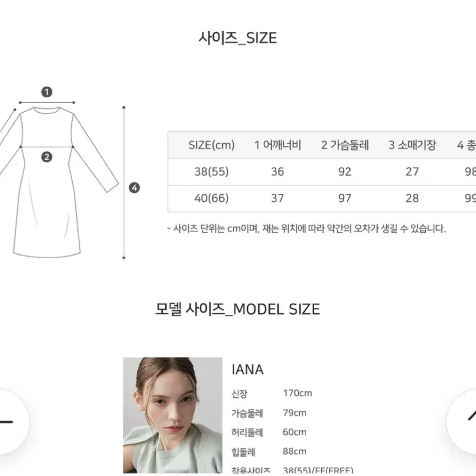Viewport: 476px width, 476px height.
Task: Click the size unit disclaimer note
Action: click(x=307, y=228)
